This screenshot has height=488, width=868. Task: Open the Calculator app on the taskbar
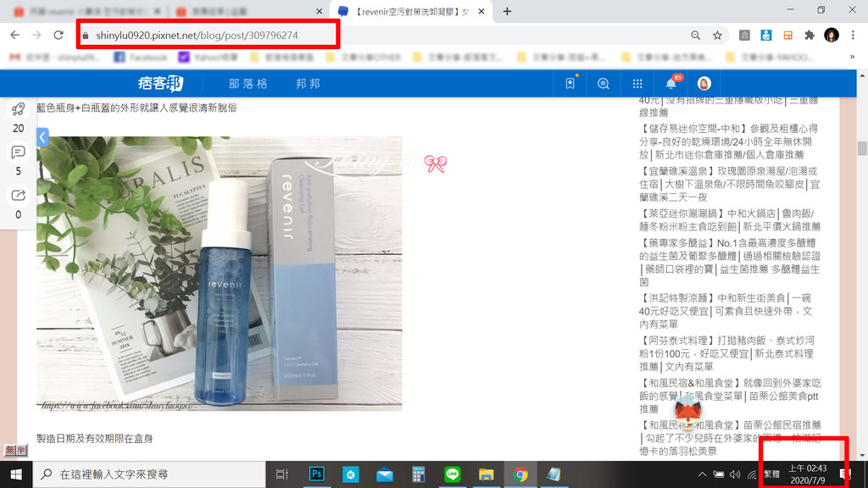click(418, 474)
